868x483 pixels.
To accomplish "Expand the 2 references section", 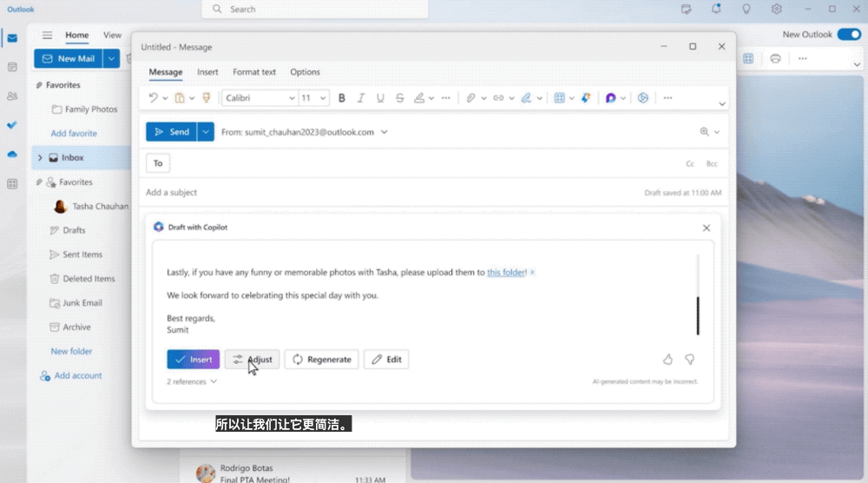I will click(x=192, y=381).
